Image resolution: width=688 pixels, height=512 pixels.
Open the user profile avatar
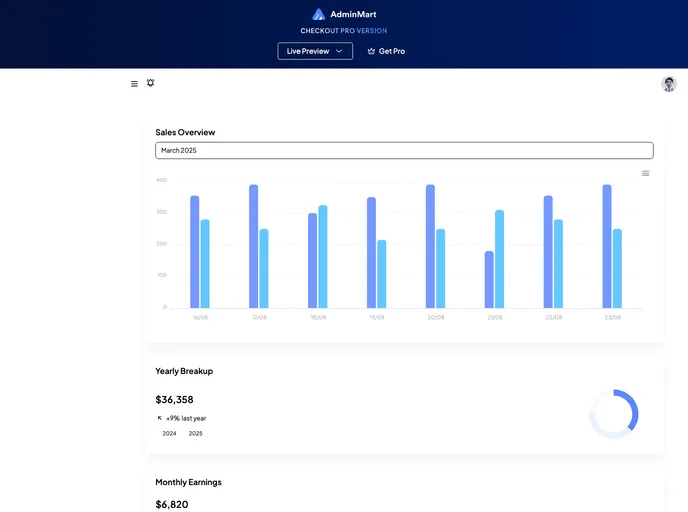point(668,84)
